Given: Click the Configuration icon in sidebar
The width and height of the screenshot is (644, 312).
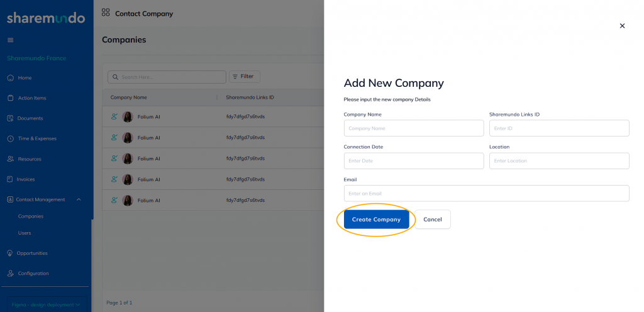Looking at the screenshot, I should 11,274.
